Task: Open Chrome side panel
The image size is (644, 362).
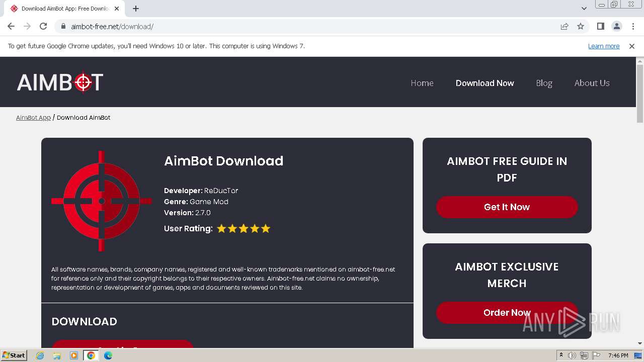Action: [x=600, y=26]
